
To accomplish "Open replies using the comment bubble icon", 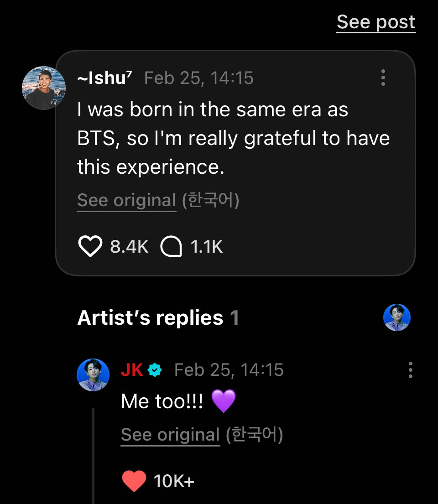I will [x=171, y=247].
